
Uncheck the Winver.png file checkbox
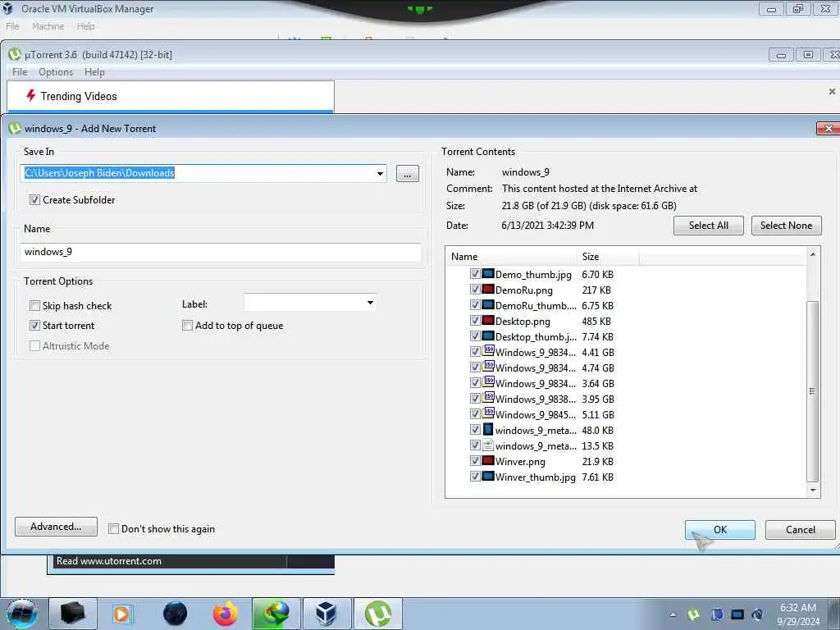(475, 461)
